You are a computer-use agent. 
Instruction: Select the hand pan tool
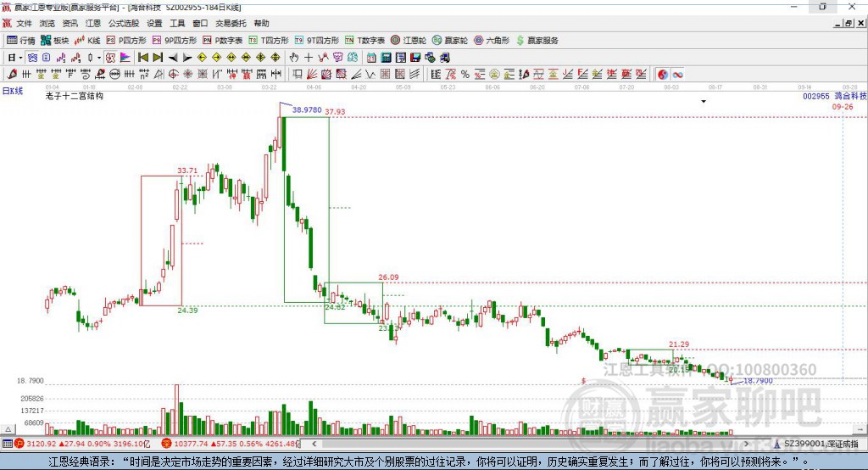(x=294, y=58)
